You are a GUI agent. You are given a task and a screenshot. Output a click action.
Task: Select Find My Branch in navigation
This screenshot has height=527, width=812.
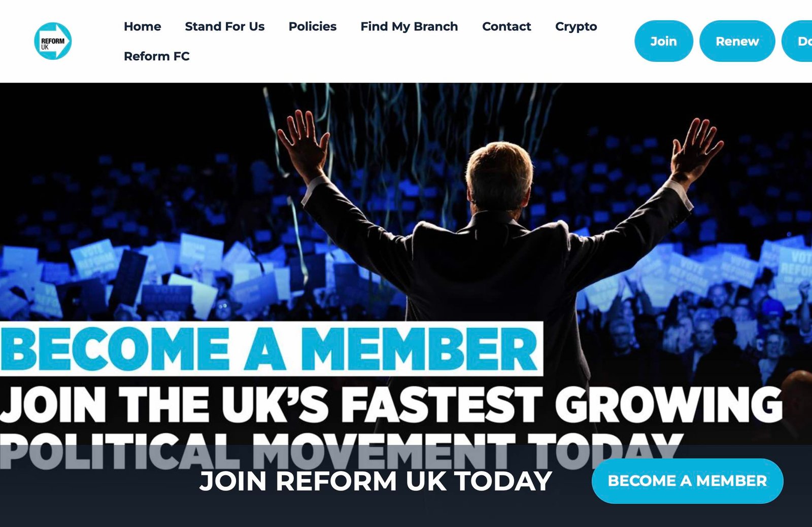[409, 26]
